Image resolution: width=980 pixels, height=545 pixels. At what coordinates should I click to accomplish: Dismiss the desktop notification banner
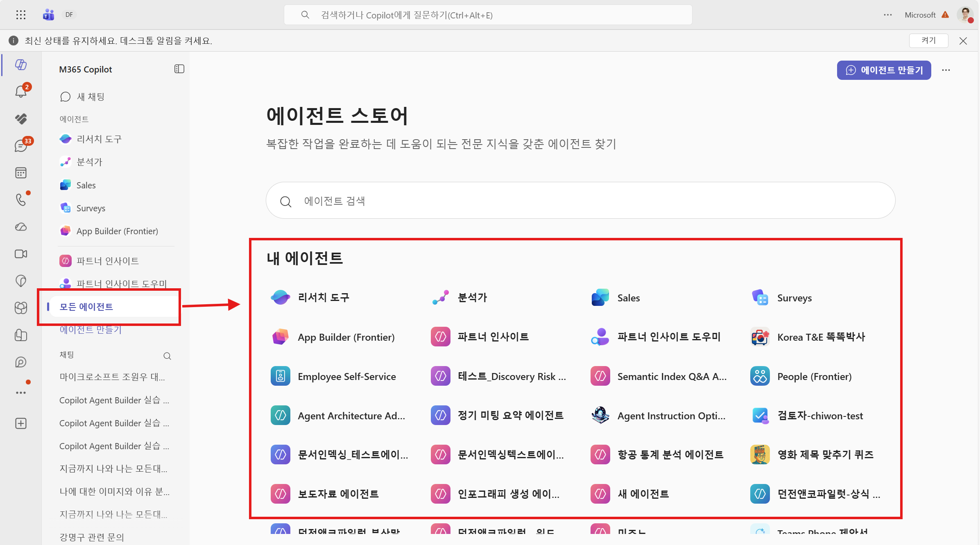click(963, 41)
